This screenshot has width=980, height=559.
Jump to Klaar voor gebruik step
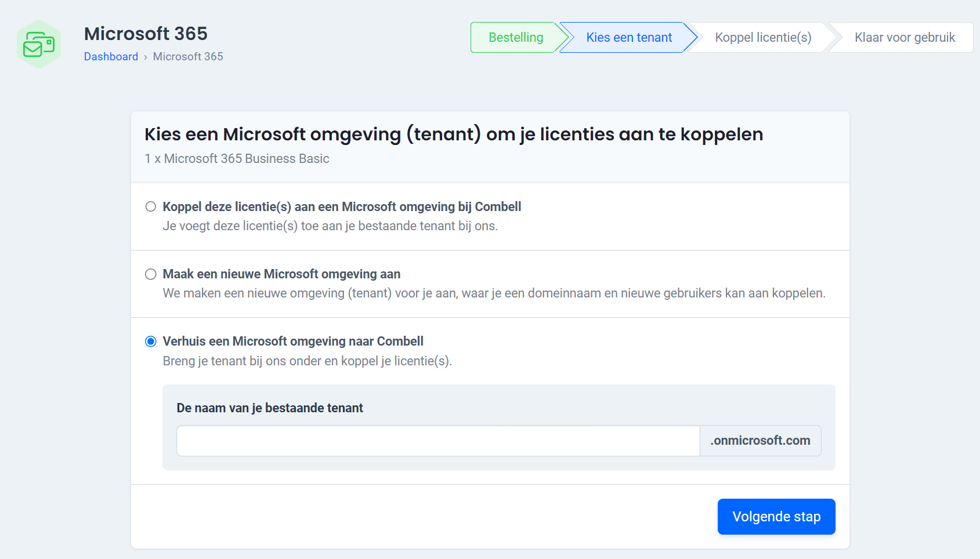905,37
